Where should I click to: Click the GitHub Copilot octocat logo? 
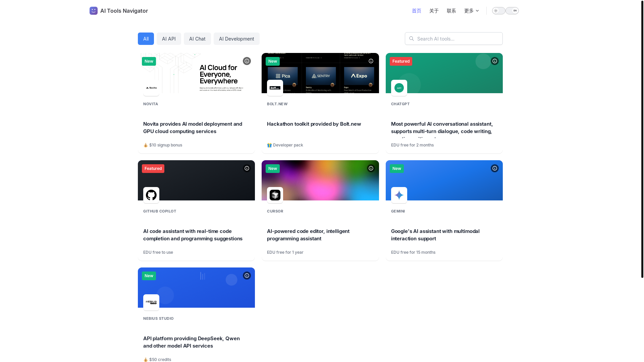[151, 195]
